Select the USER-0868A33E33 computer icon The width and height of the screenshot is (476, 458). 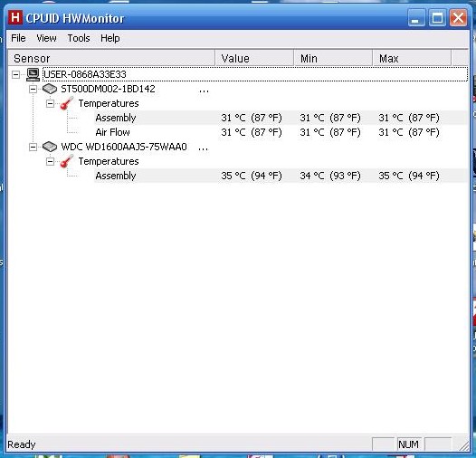click(33, 74)
